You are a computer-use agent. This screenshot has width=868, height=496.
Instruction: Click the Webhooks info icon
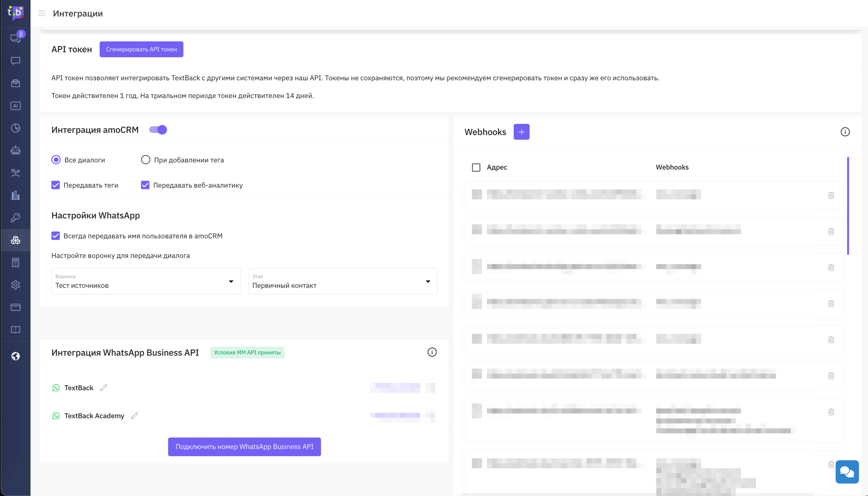click(x=845, y=132)
